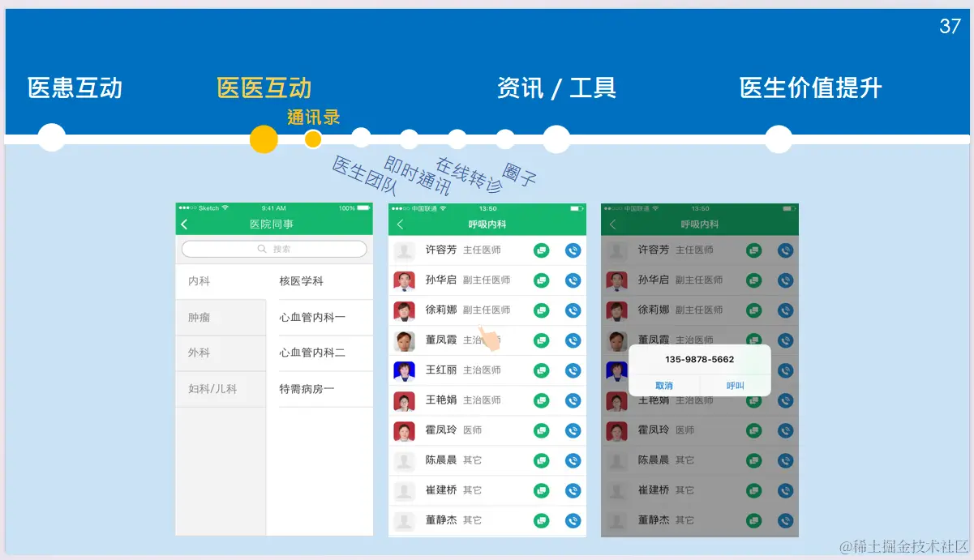Click the small yellow 通讯录 timeline dot
974x560 pixels.
pos(313,139)
